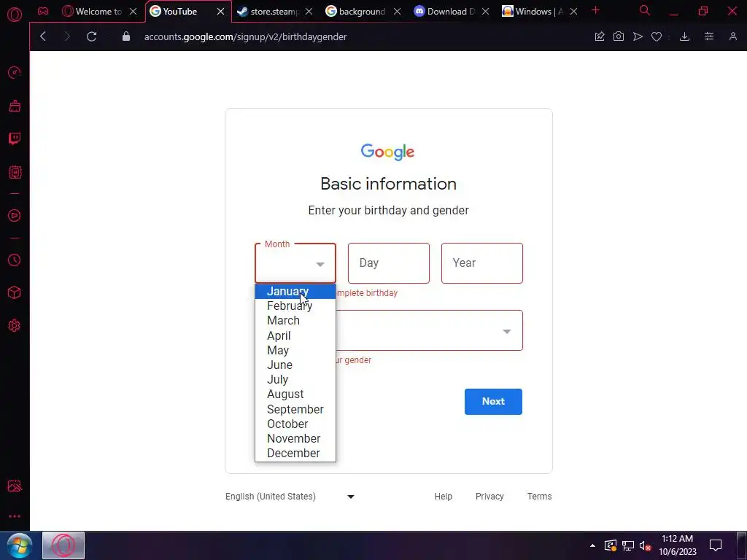
Task: Pick October in month list
Action: coord(295,424)
